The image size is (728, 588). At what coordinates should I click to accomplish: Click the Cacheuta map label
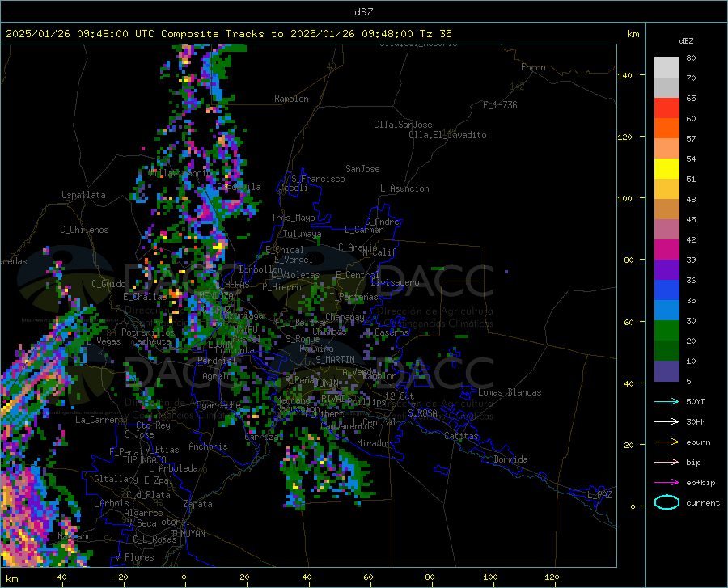tap(151, 341)
